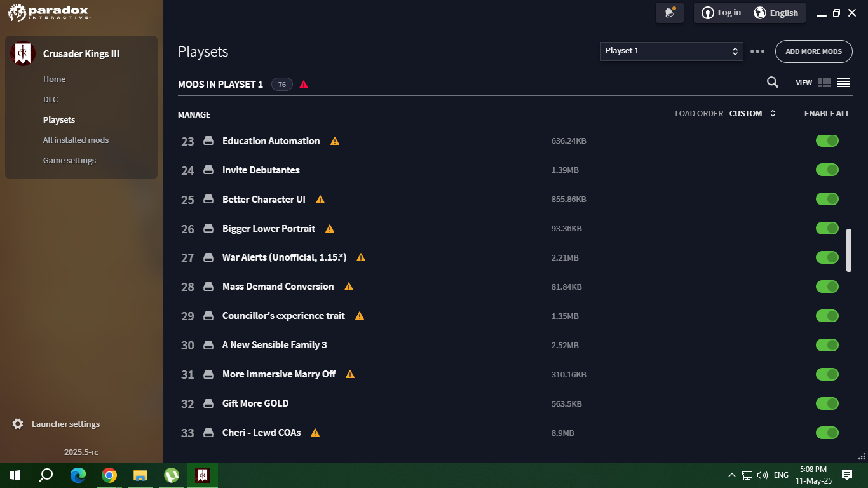This screenshot has width=868, height=488.
Task: Click warning icon beside War Alerts mod
Action: point(361,257)
